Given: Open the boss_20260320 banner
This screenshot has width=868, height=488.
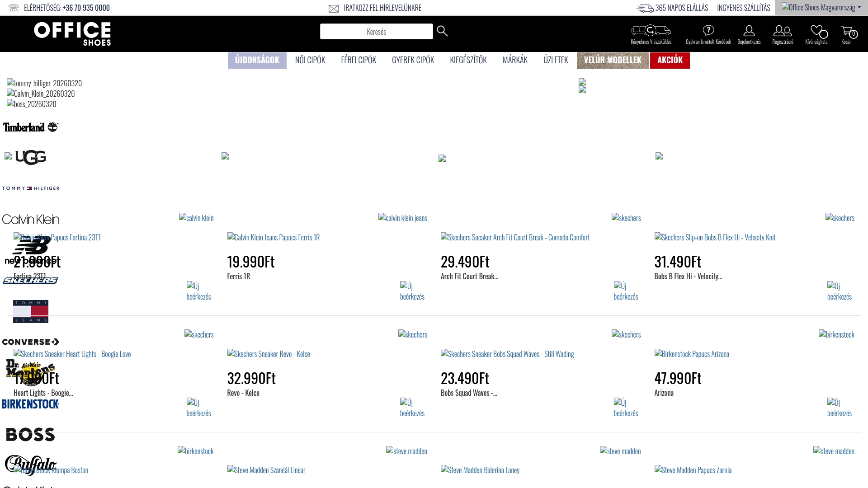Looking at the screenshot, I should click(32, 104).
